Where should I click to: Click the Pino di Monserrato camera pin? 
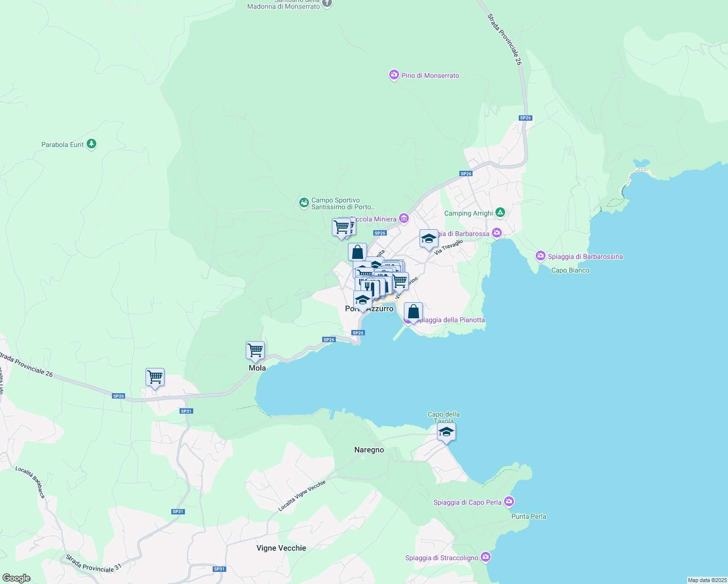394,75
